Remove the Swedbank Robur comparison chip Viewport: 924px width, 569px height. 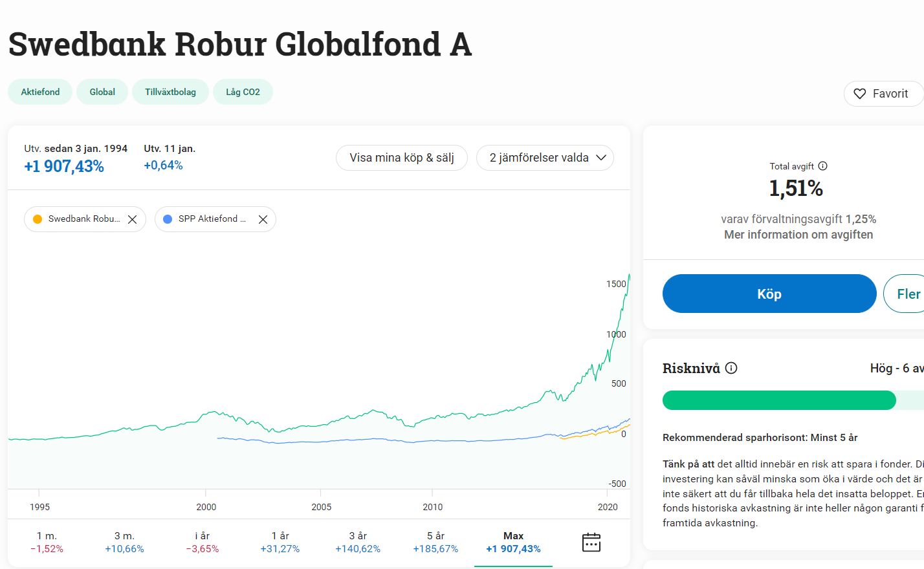[132, 219]
